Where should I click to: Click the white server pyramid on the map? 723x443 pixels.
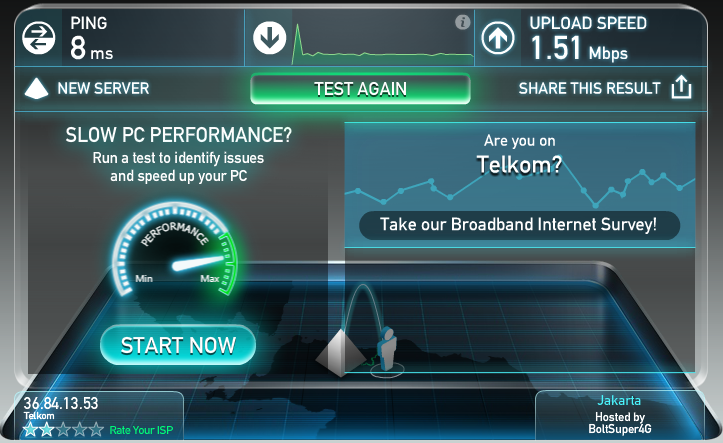[341, 353]
